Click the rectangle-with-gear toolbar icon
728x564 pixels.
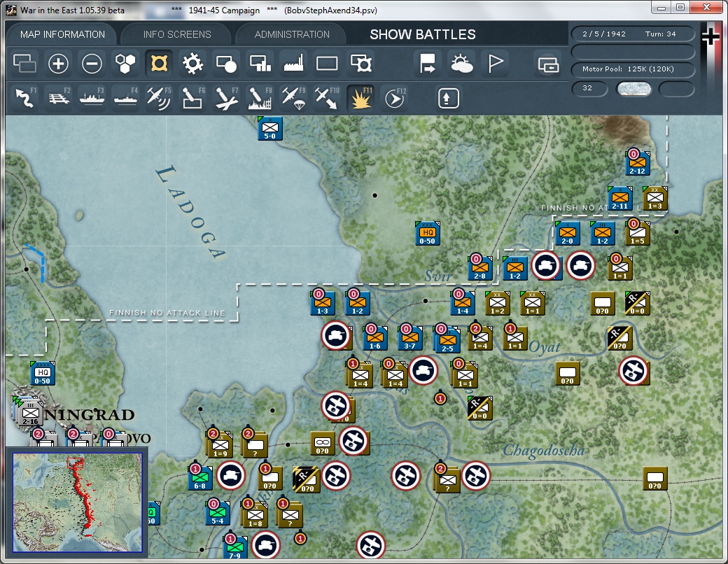(360, 63)
